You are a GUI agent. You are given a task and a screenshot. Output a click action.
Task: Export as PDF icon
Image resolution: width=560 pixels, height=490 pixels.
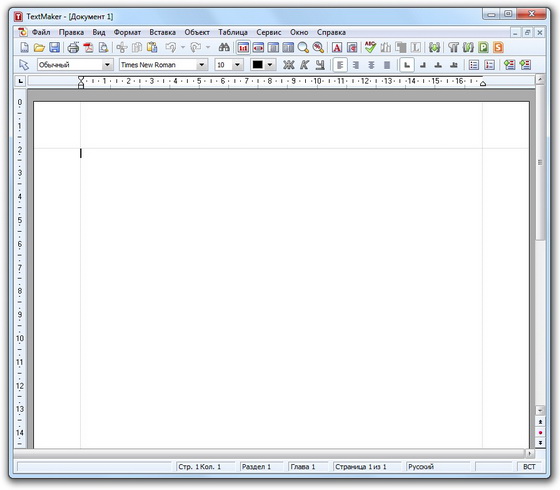pyautogui.click(x=88, y=47)
